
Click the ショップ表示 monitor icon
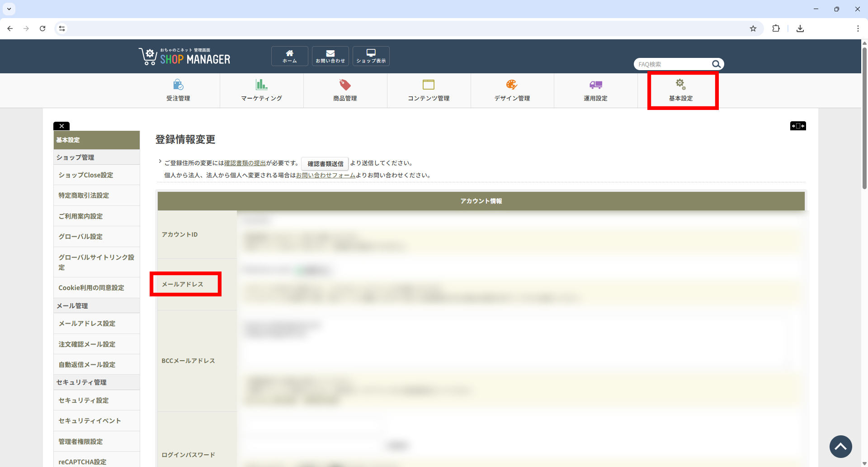pyautogui.click(x=371, y=56)
